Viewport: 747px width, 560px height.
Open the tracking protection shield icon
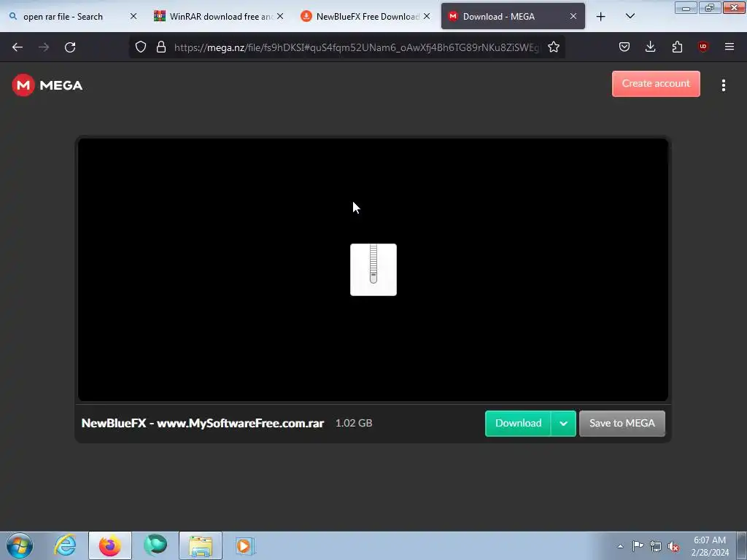[141, 47]
